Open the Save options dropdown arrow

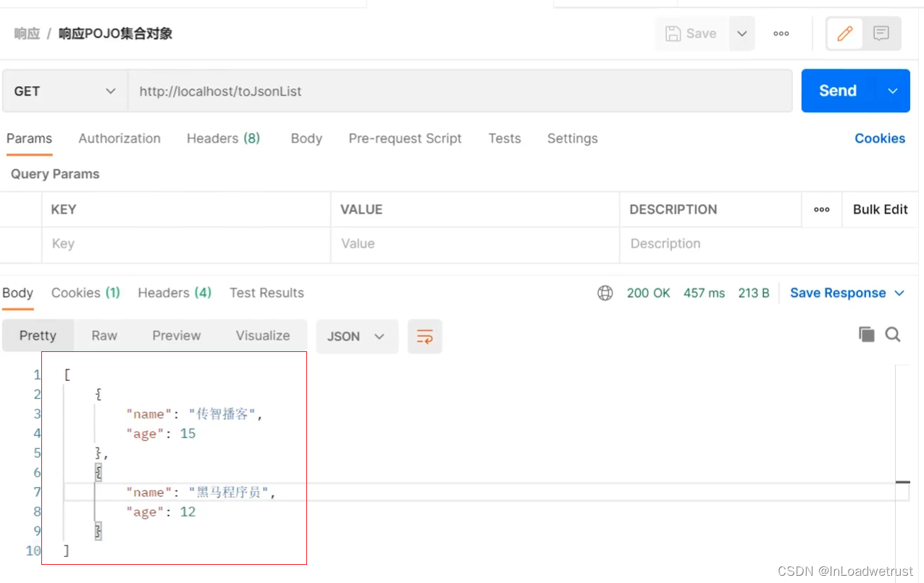(742, 33)
